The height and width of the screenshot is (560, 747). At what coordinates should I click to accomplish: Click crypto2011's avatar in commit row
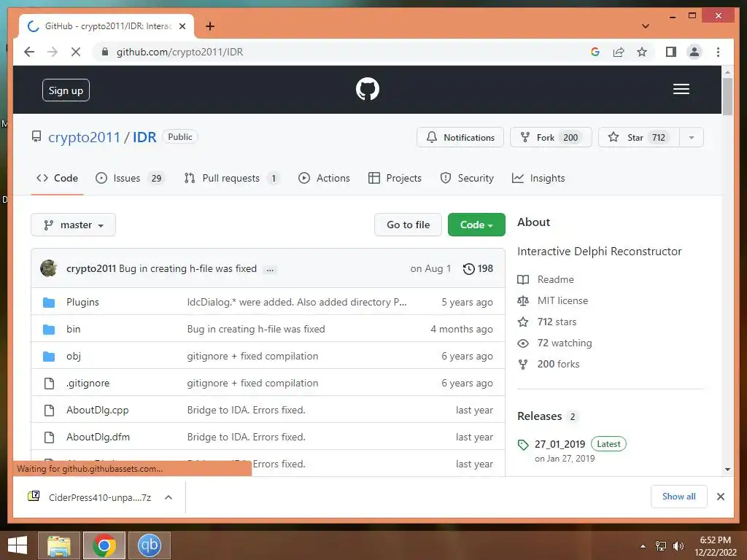[x=49, y=268]
